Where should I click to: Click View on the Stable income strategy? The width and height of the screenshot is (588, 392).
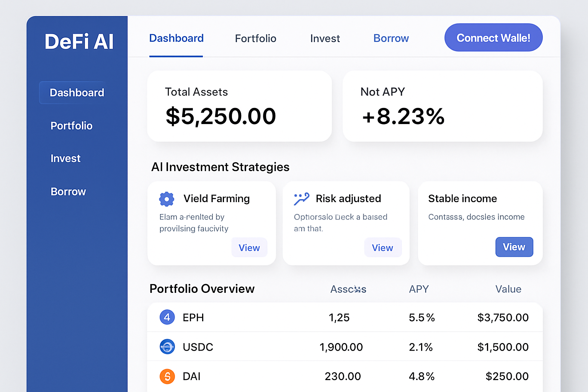514,247
